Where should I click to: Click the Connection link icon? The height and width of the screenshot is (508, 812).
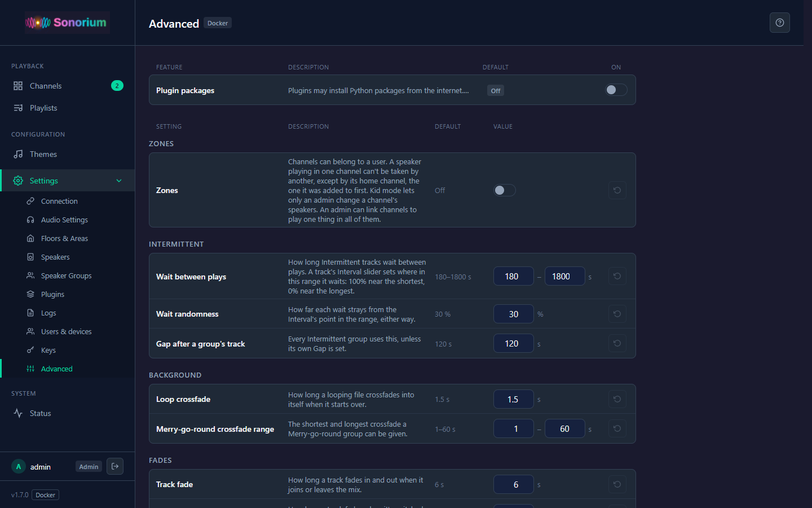coord(30,201)
